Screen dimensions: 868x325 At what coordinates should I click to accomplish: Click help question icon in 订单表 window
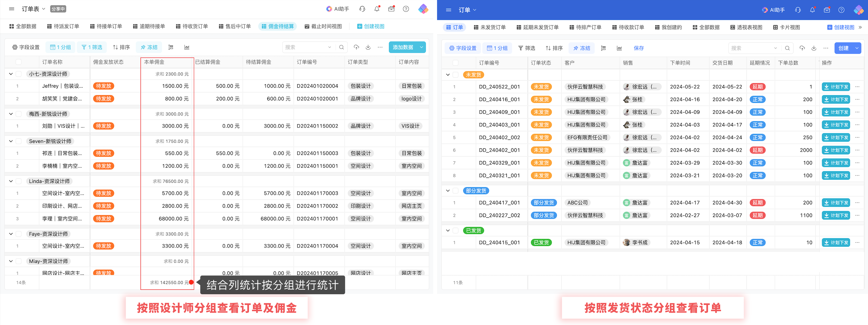[406, 9]
